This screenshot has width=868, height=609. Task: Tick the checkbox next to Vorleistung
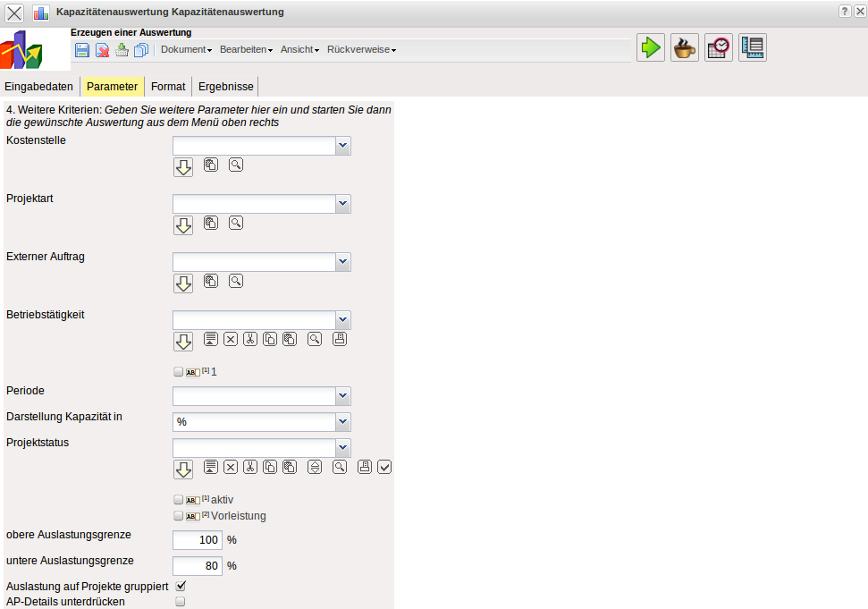[x=178, y=515]
